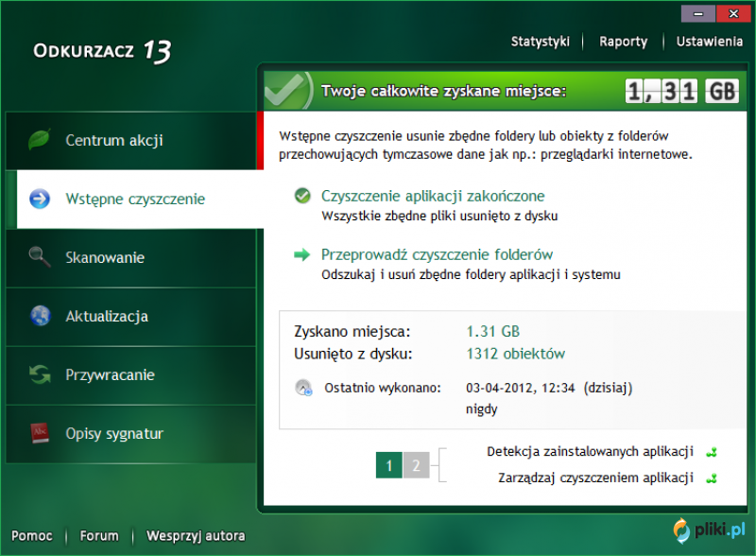Open Statystyki from the top menu

[x=540, y=42]
